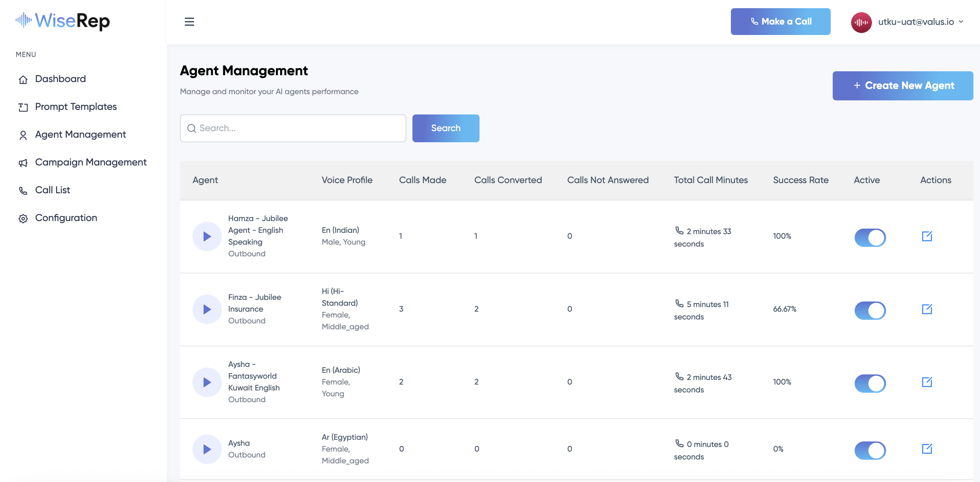Open the sidebar hamburger menu
Viewport: 980px width, 482px height.
point(189,22)
